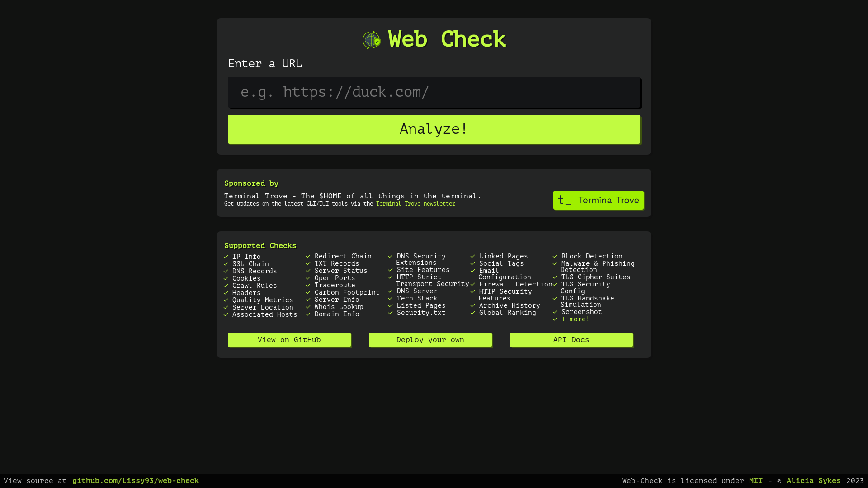Image resolution: width=868 pixels, height=488 pixels.
Task: Click 'Associated Hosts' list item
Action: 265,314
